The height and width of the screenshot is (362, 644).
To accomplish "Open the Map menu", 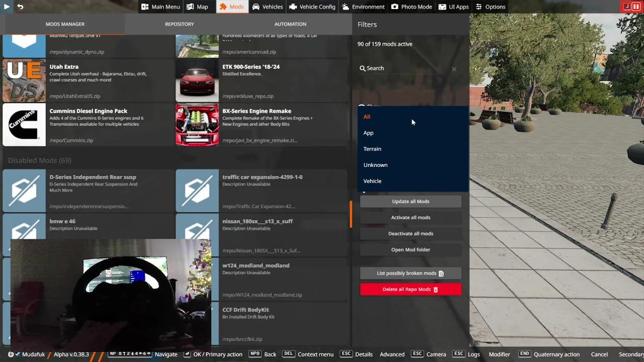I will (197, 7).
